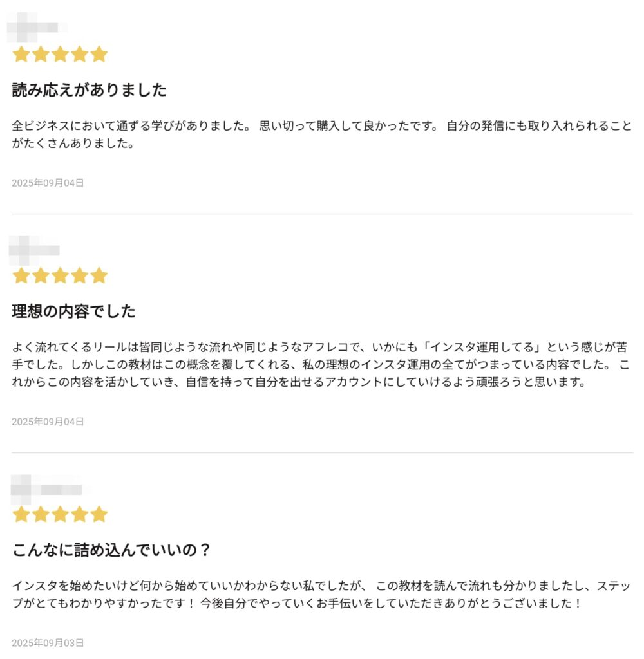The height and width of the screenshot is (659, 644).
Task: Click the review title こんなに詰め込んでいいの？
Action: [x=111, y=550]
